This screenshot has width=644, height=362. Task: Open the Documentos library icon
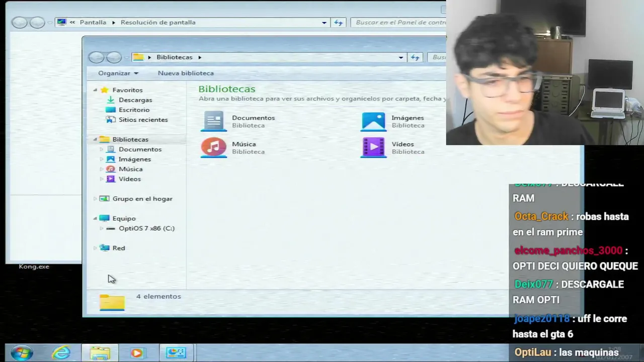(x=214, y=121)
